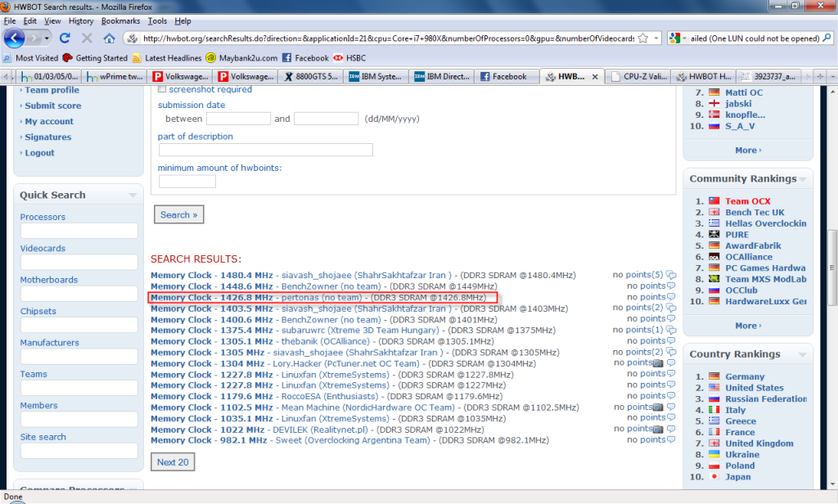Open the Bookmarks menu
The width and height of the screenshot is (838, 504).
(x=120, y=20)
